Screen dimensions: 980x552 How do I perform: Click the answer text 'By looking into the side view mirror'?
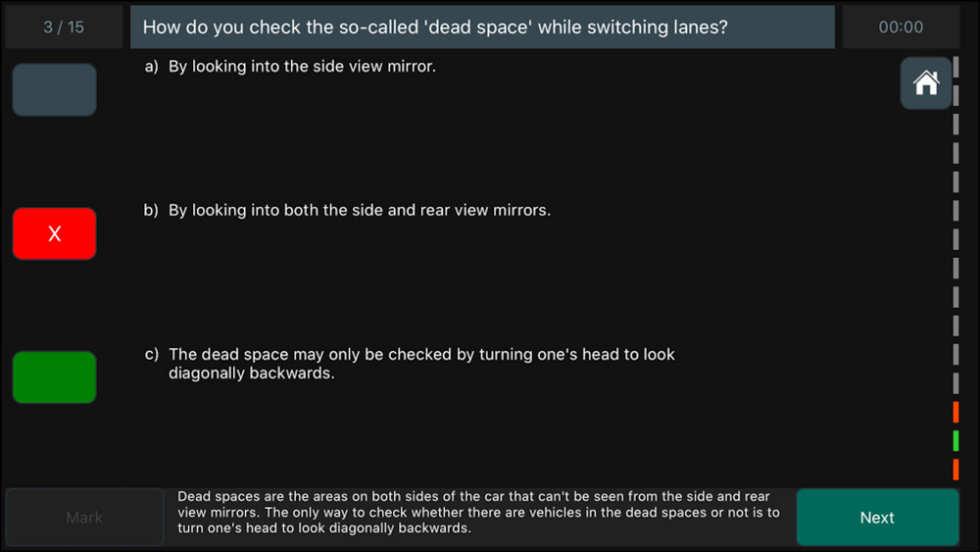(x=302, y=67)
